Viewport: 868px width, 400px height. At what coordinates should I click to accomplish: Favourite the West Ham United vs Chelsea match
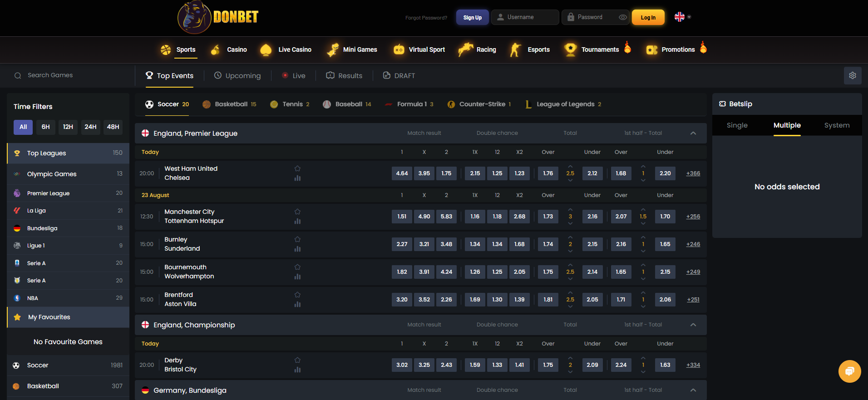point(297,168)
